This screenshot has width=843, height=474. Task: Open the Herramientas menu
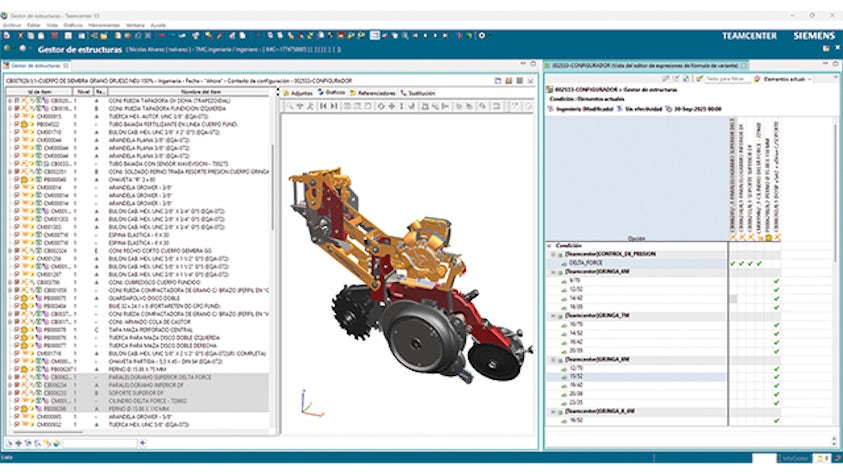click(104, 25)
